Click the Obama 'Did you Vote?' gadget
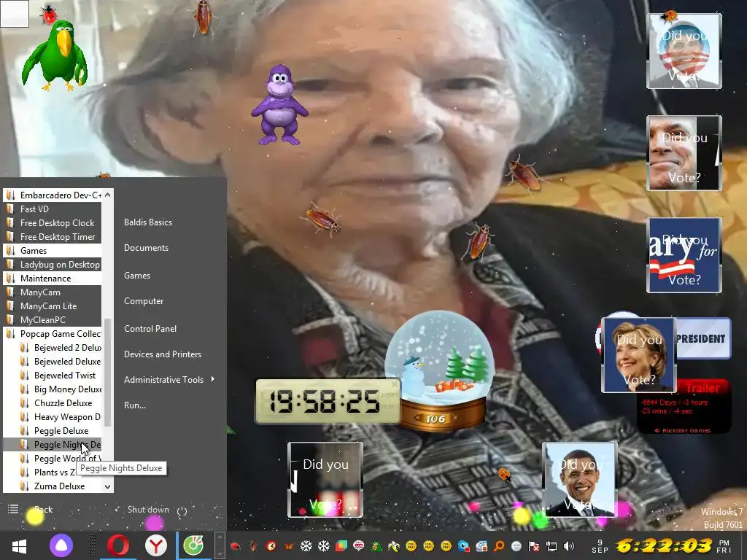The image size is (747, 560). pyautogui.click(x=580, y=480)
